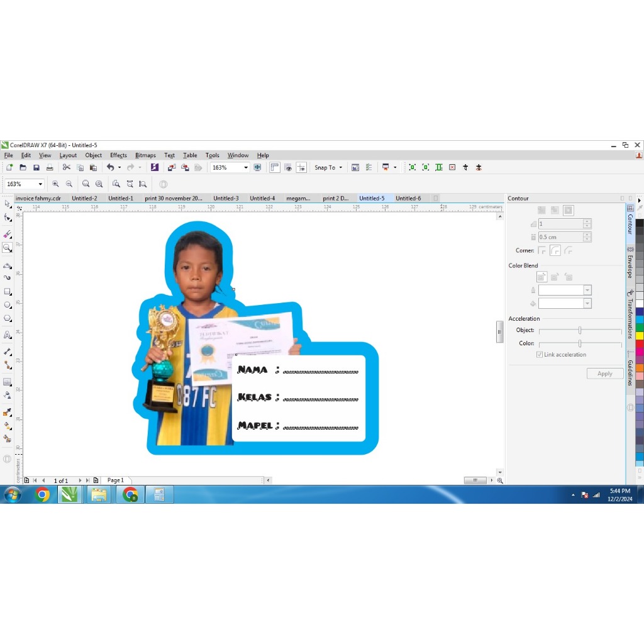Open the contour fill color dropdown

point(587,303)
